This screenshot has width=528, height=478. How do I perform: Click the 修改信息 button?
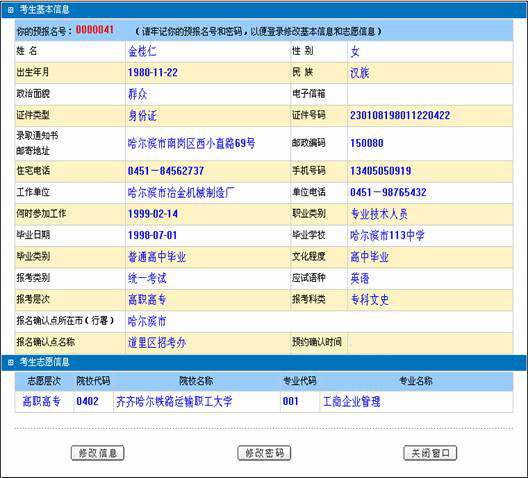pos(97,453)
